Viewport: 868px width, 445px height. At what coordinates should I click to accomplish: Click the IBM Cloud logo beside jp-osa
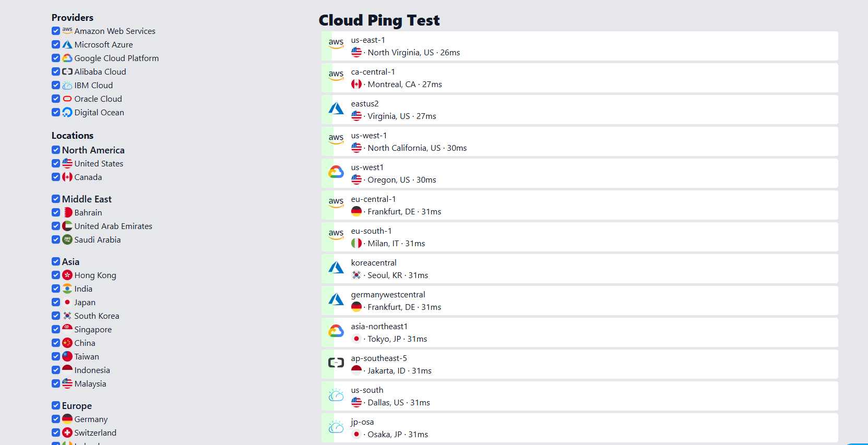point(336,427)
